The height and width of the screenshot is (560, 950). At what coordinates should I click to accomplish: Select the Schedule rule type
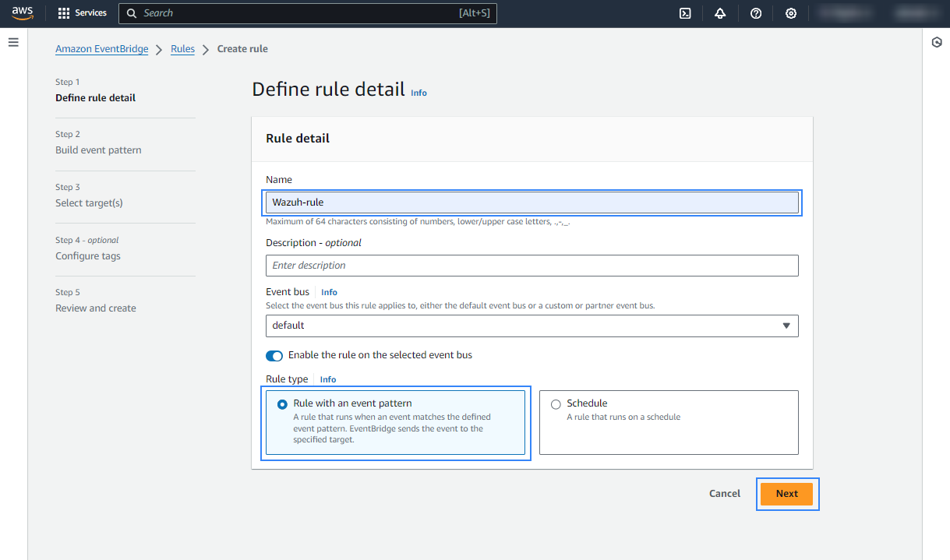click(x=556, y=404)
